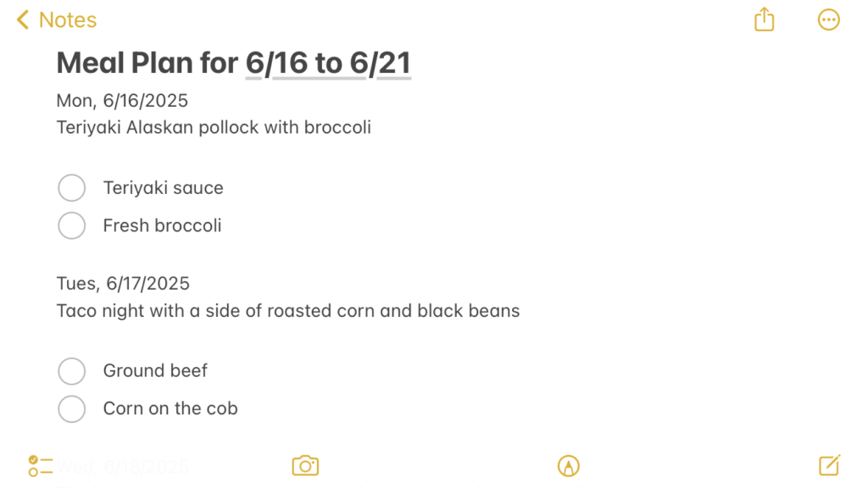Place cursor in Mon, 6/16/2025 line
The width and height of the screenshot is (868, 488).
[x=122, y=102]
